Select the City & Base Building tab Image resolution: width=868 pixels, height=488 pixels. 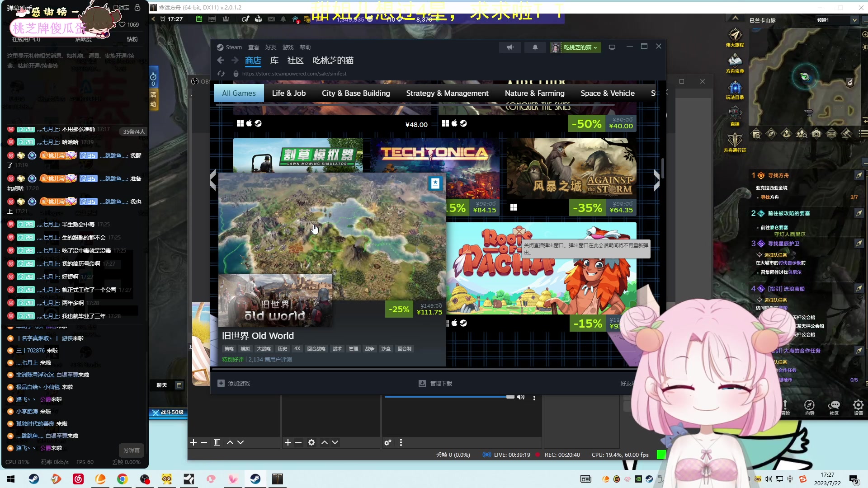[x=356, y=93]
